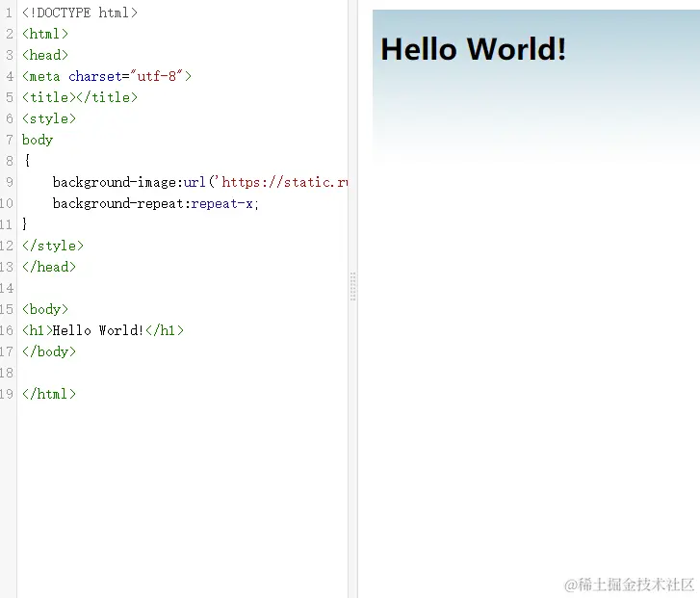Click line number 16 in the gutter

(x=7, y=330)
